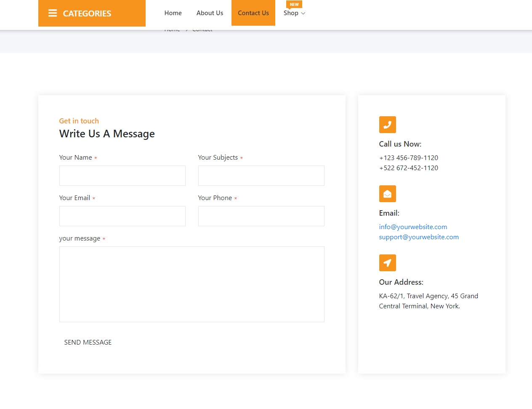
Task: Open the info@yourwebsite.com email link
Action: tap(413, 227)
